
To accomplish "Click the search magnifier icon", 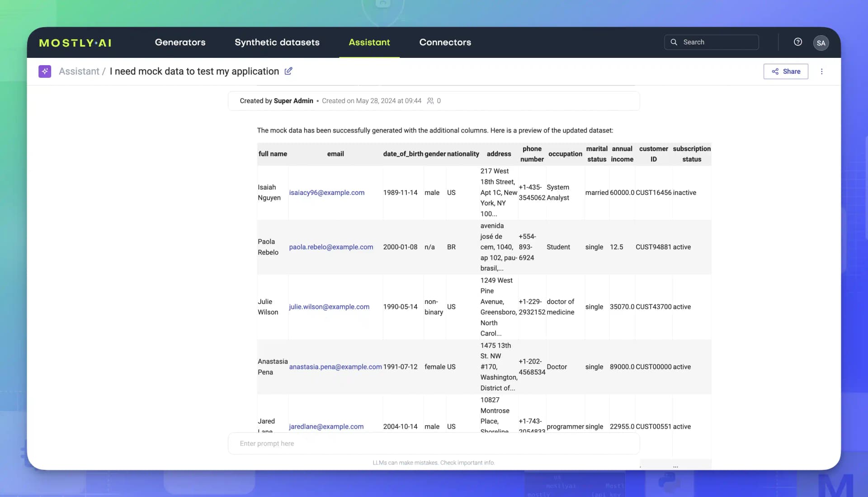I will click(x=674, y=42).
